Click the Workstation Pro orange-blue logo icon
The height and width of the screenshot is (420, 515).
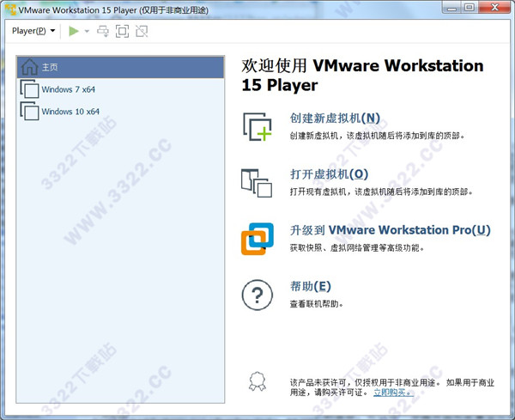pyautogui.click(x=257, y=239)
